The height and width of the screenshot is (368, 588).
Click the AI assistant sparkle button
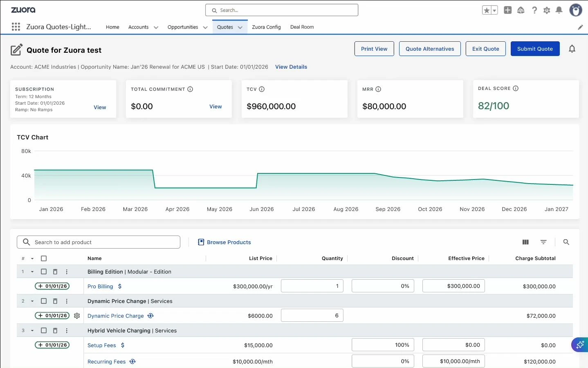coord(580,345)
